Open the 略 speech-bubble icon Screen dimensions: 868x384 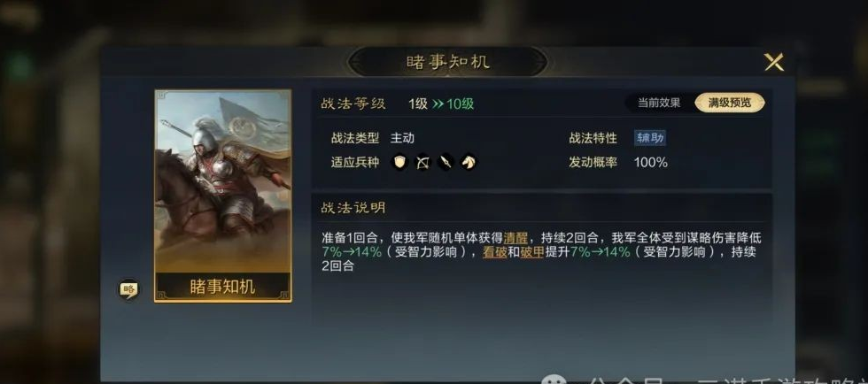point(129,288)
